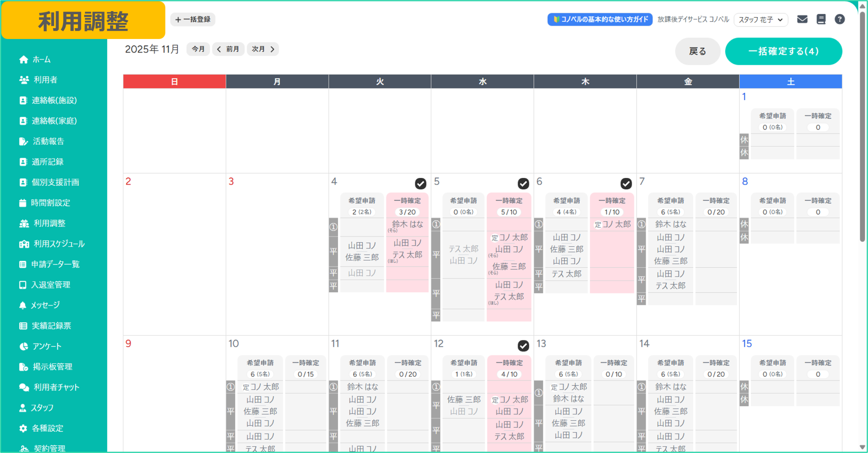Open the manual book icon

[821, 19]
